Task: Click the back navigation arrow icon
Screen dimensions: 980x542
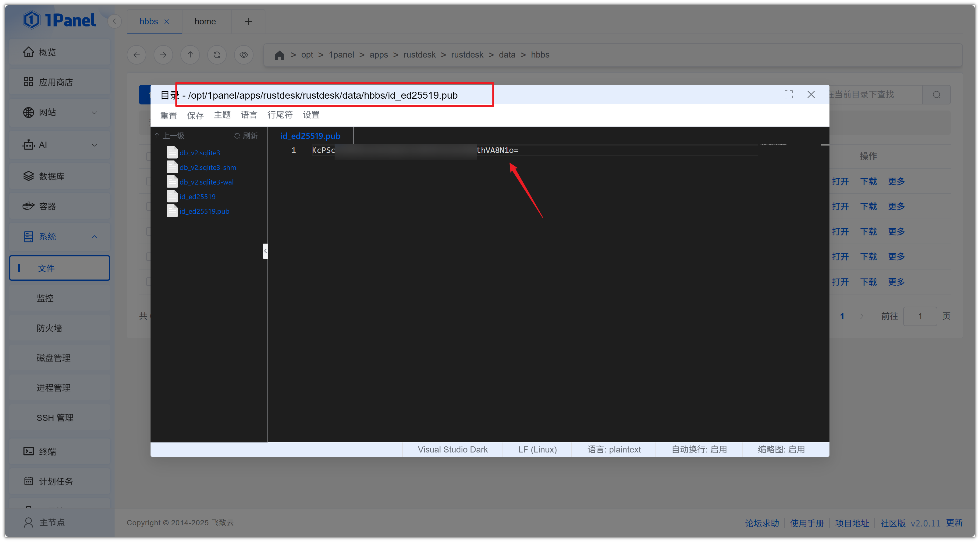Action: 137,55
